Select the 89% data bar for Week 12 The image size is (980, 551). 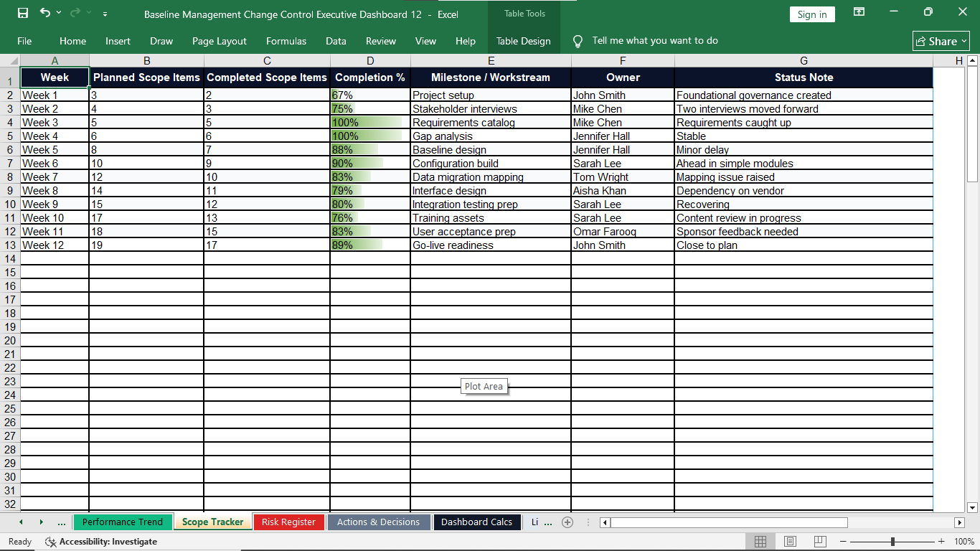[370, 245]
